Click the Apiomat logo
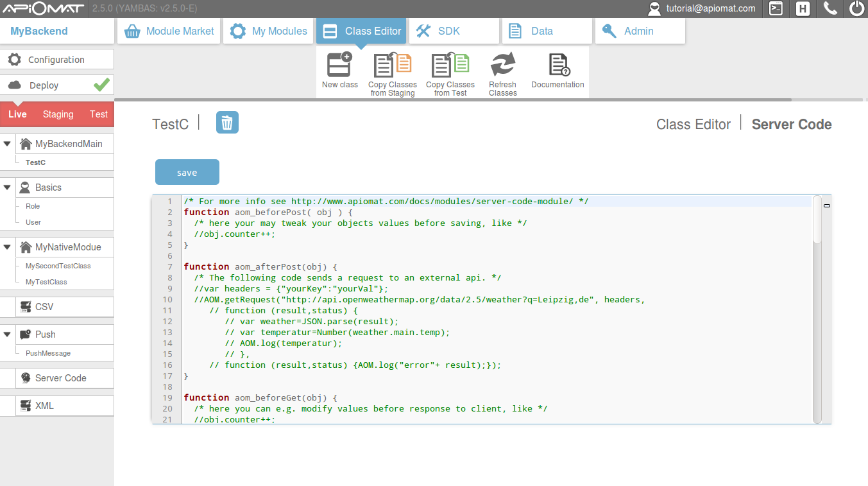This screenshot has width=868, height=486. [x=43, y=9]
